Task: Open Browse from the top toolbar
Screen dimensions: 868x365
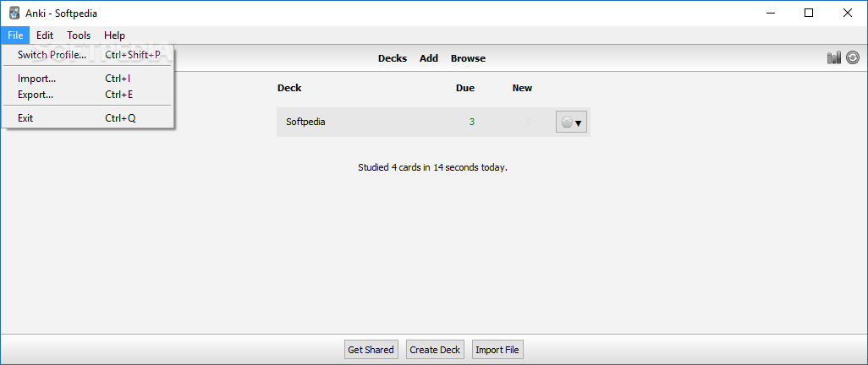Action: coord(469,58)
